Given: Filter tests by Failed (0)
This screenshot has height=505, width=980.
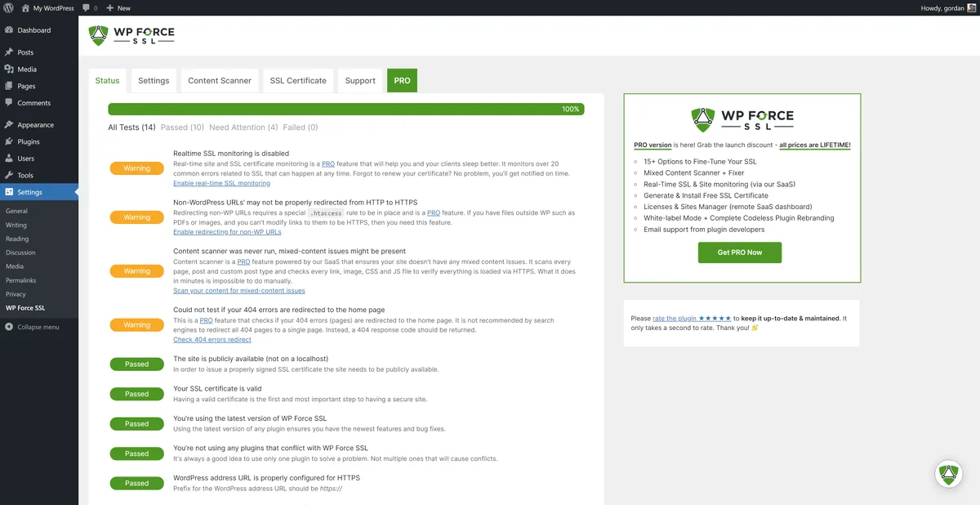Looking at the screenshot, I should pos(301,127).
